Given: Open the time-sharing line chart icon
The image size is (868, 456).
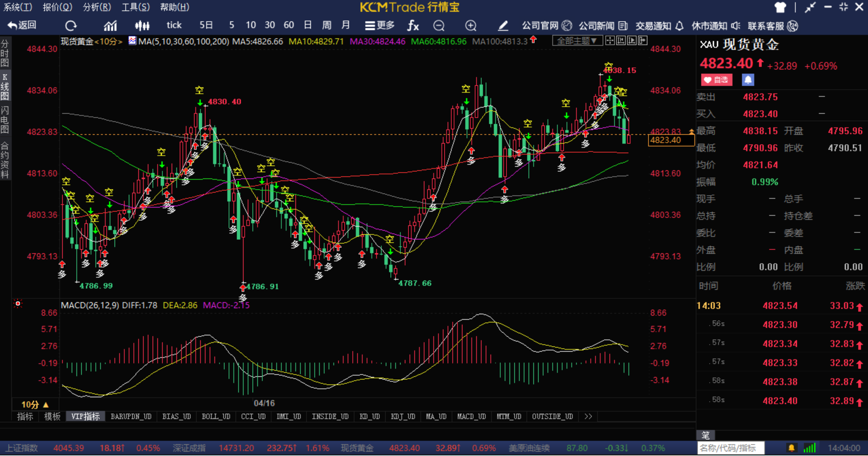Looking at the screenshot, I should coord(110,25).
